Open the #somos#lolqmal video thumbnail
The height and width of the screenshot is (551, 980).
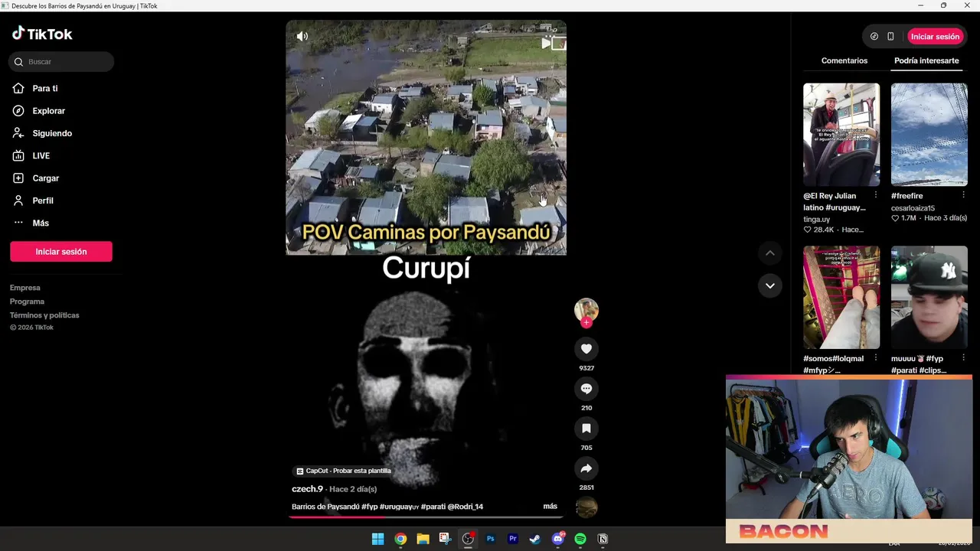coord(841,297)
